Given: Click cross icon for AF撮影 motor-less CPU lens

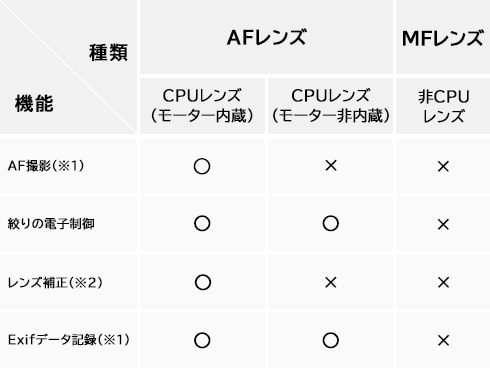Looking at the screenshot, I should tap(331, 165).
